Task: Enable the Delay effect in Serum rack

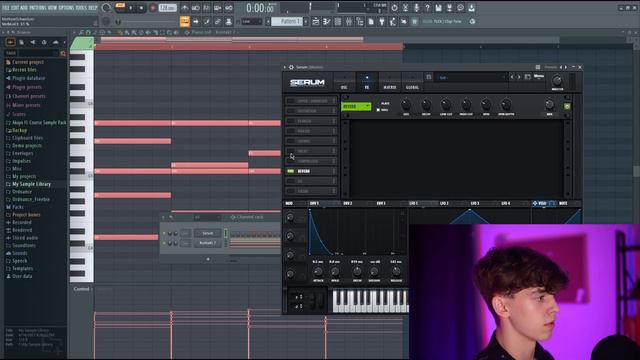Action: pos(291,151)
